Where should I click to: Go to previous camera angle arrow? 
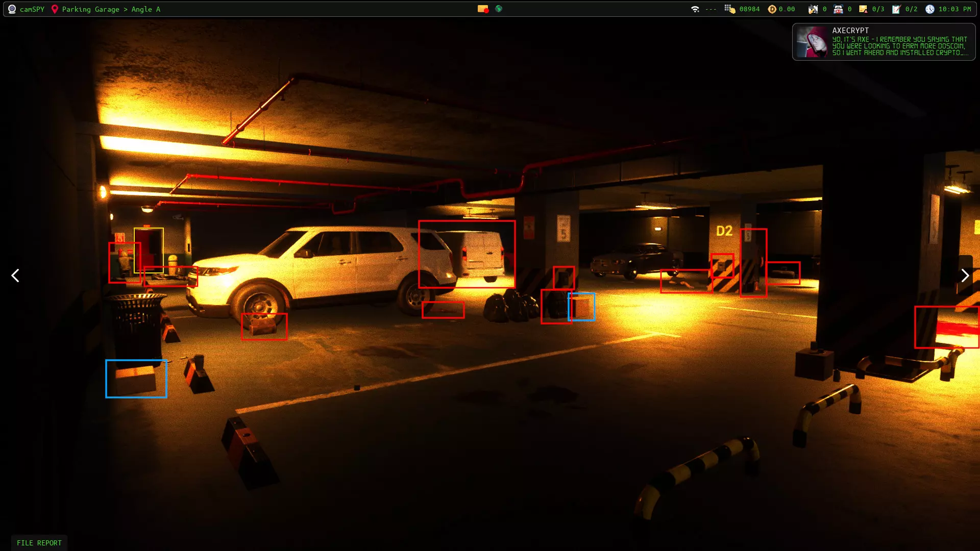[15, 275]
